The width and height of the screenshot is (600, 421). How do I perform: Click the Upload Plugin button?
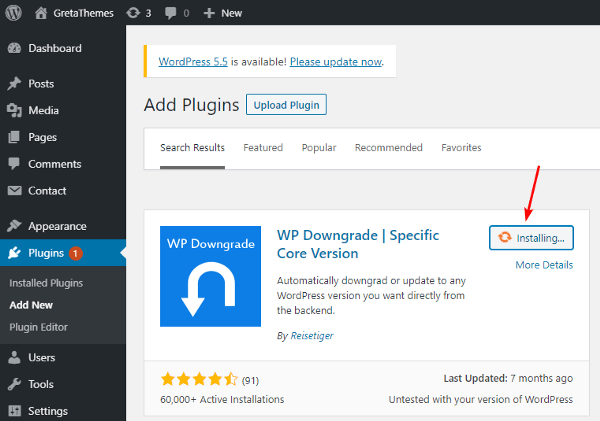pos(286,104)
